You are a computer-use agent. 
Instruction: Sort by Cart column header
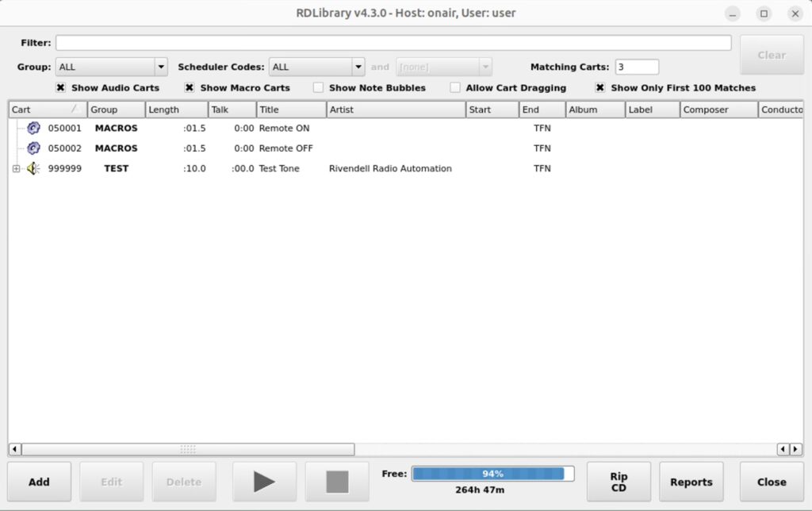(x=47, y=109)
